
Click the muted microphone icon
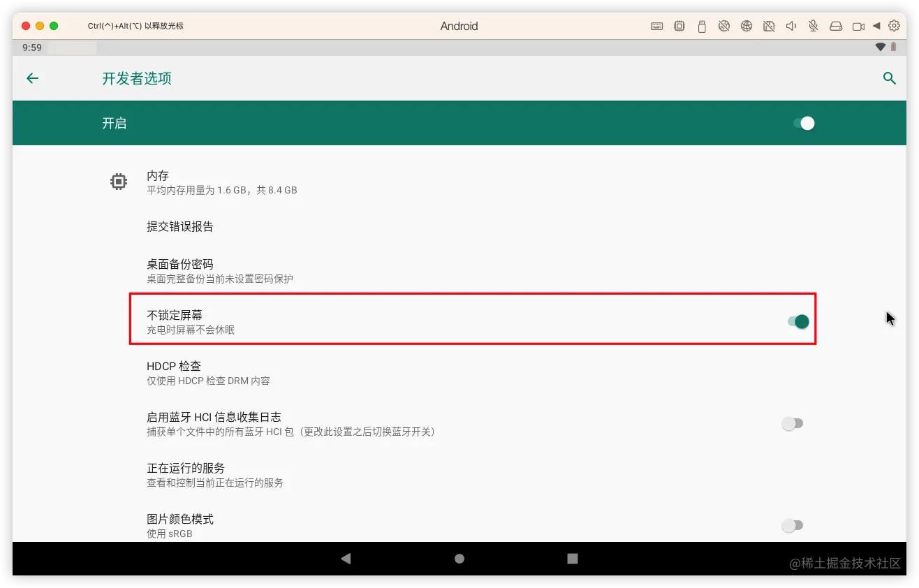(x=814, y=27)
